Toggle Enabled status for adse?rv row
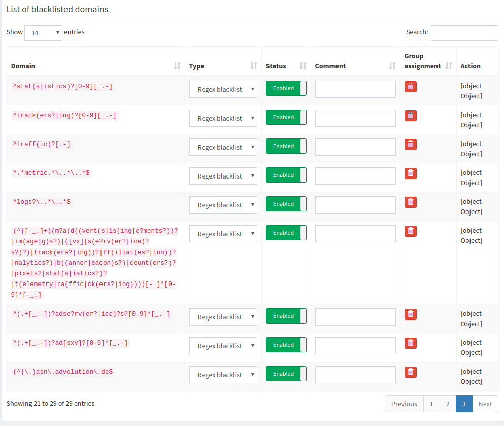The height and width of the screenshot is (426, 504). click(286, 316)
